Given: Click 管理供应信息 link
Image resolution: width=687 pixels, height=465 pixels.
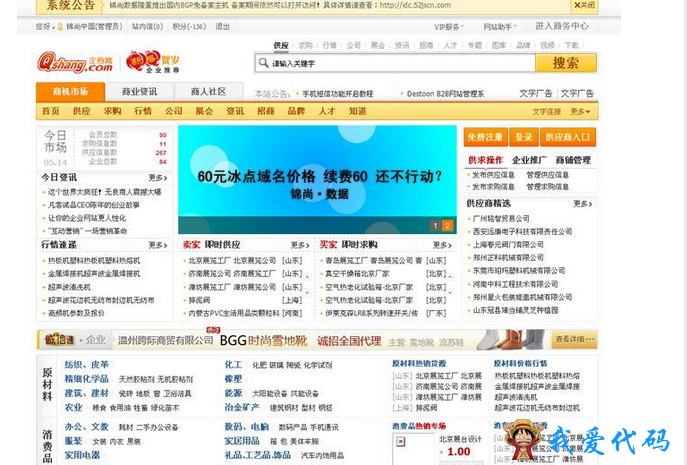Looking at the screenshot, I should [548, 175].
